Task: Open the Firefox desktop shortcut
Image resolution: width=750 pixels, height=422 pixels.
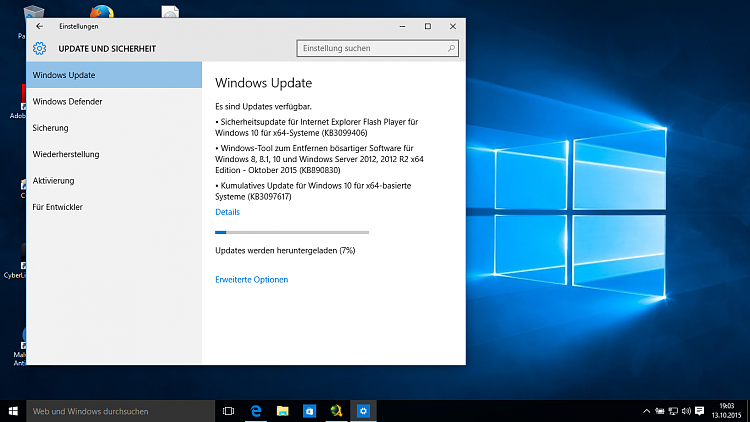Action: point(102,11)
